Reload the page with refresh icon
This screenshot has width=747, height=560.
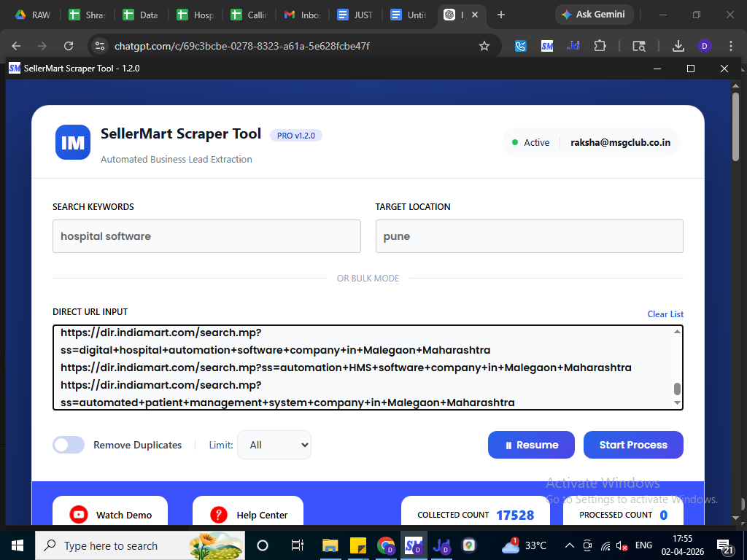pos(69,46)
